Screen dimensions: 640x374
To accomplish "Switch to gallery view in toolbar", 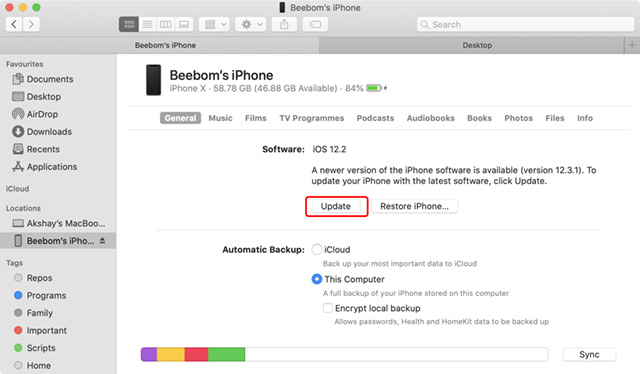I will tap(184, 24).
